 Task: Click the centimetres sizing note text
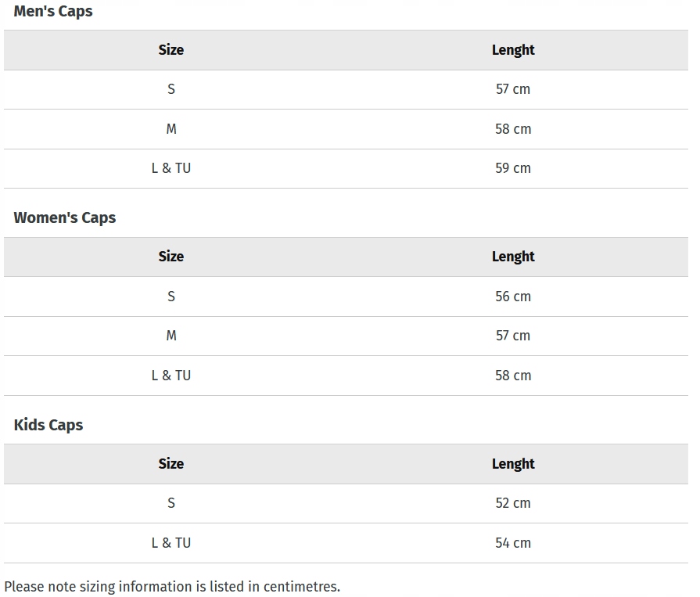(172, 587)
